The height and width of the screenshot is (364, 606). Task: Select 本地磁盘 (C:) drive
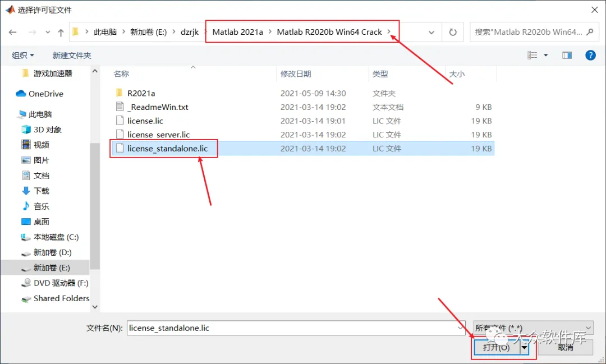click(x=56, y=237)
